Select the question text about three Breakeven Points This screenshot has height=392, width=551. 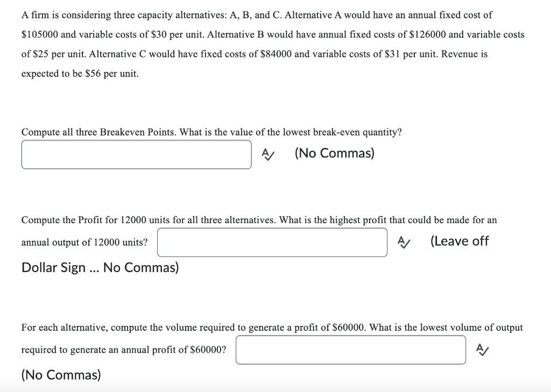point(211,132)
